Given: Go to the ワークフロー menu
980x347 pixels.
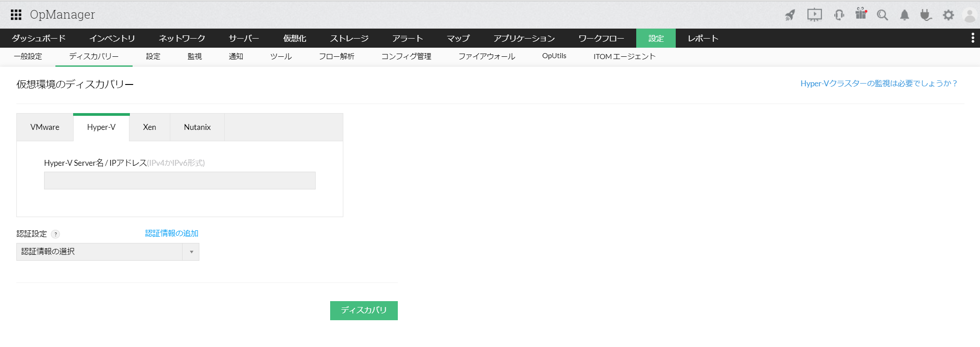Looking at the screenshot, I should click(601, 38).
